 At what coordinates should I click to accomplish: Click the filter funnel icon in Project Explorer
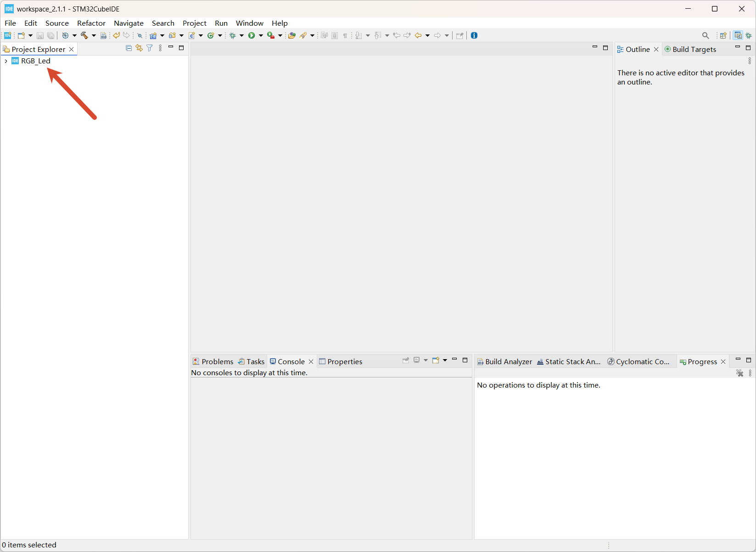click(150, 48)
